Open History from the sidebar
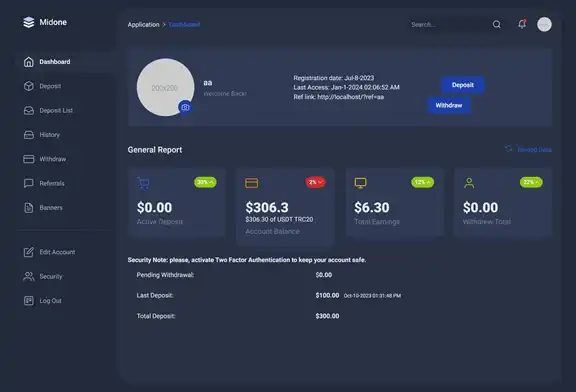The image size is (576, 392). click(50, 135)
